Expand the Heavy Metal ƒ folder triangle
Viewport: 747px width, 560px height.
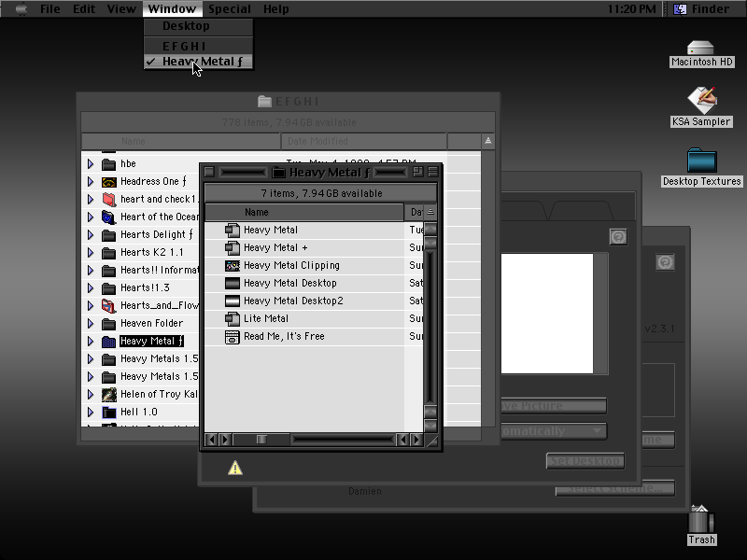click(x=91, y=341)
